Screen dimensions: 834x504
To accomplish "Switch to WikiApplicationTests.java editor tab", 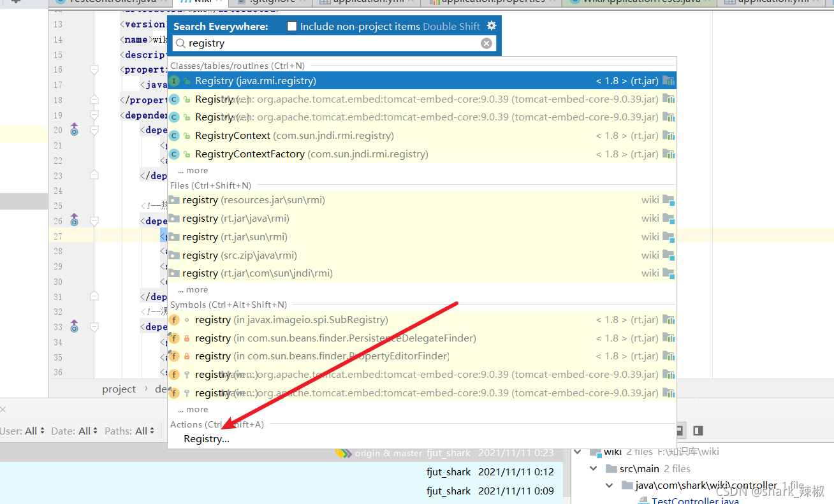I will [x=641, y=2].
